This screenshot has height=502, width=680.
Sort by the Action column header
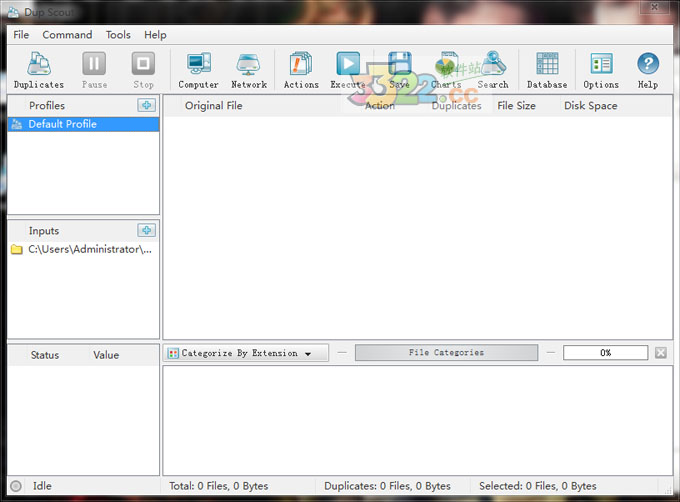(x=380, y=105)
